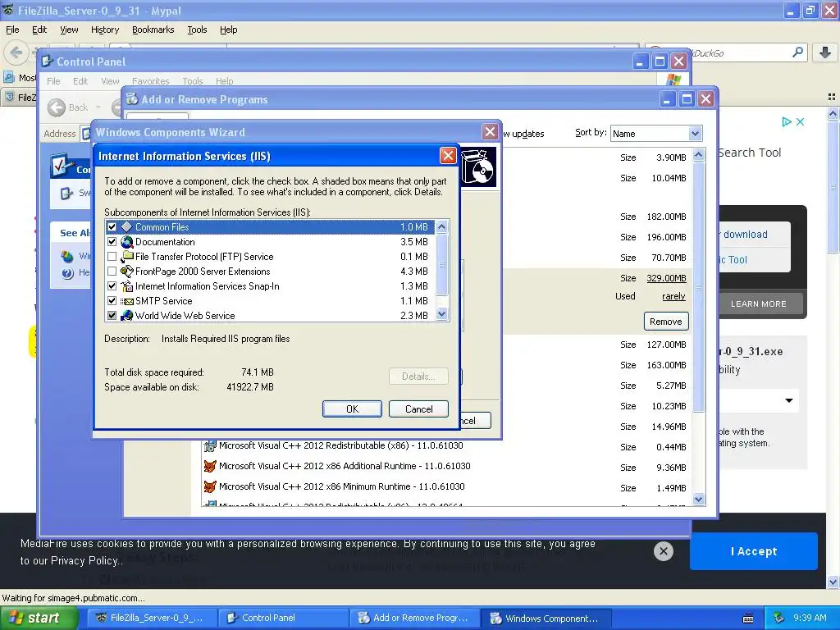
Task: Switch to FileZilla_Server taskbar item
Action: (x=152, y=619)
